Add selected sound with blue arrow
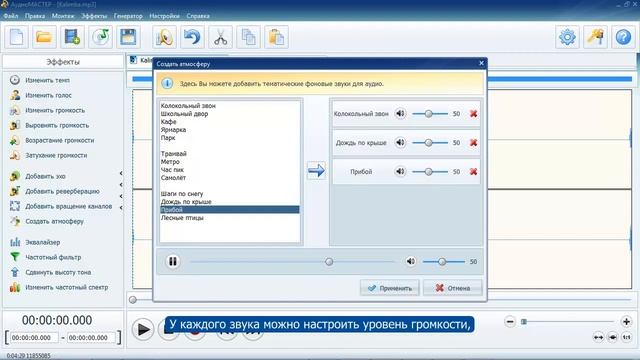This screenshot has height=360, width=640. (316, 170)
